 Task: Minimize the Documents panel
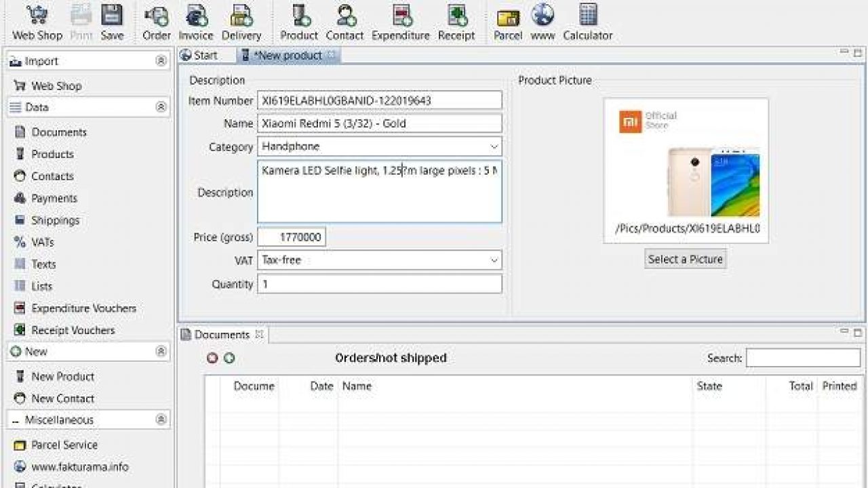pos(845,331)
